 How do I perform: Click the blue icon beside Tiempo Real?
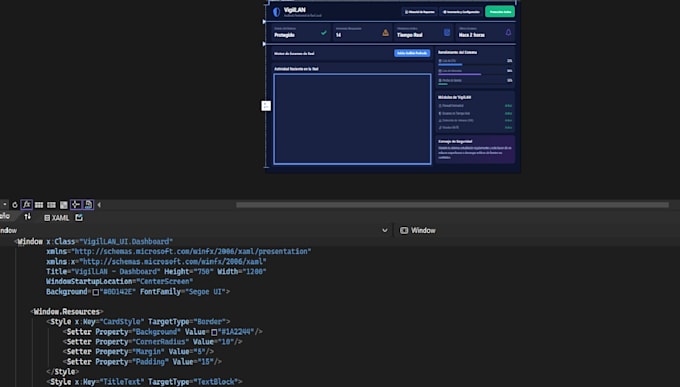(447, 33)
